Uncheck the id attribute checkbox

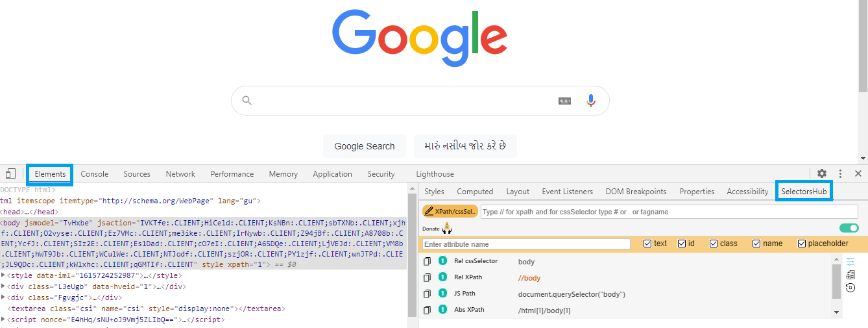click(x=682, y=244)
